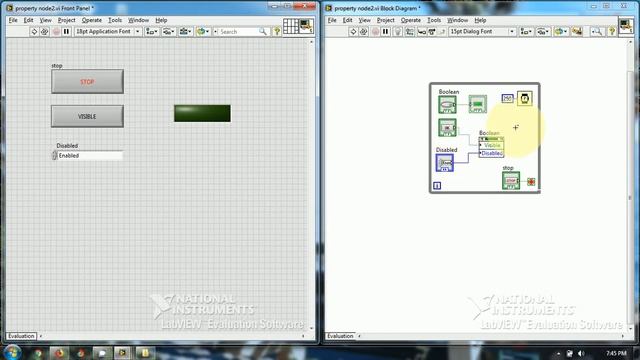The image size is (640, 360).
Task: Click Context Help icon in Block Diagram
Action: (612, 31)
